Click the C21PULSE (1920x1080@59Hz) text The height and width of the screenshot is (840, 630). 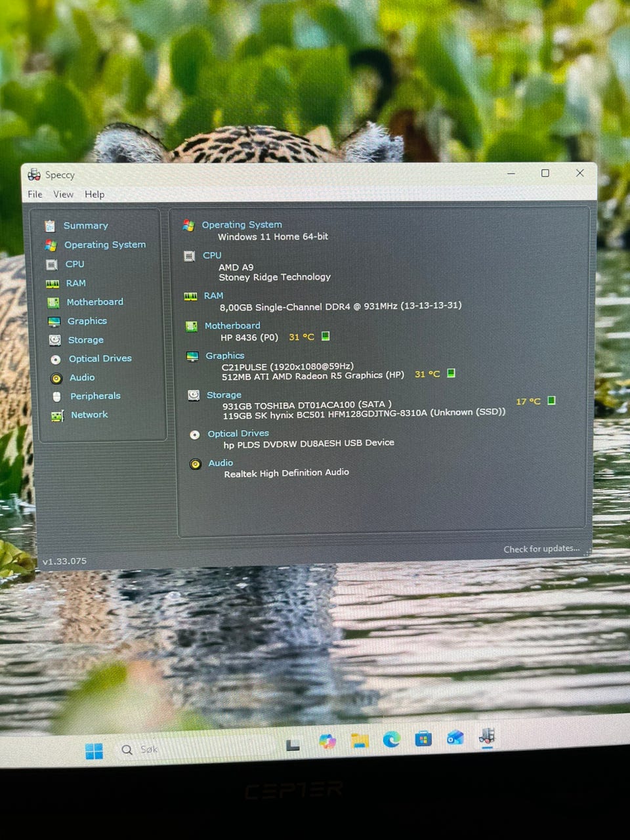(287, 366)
